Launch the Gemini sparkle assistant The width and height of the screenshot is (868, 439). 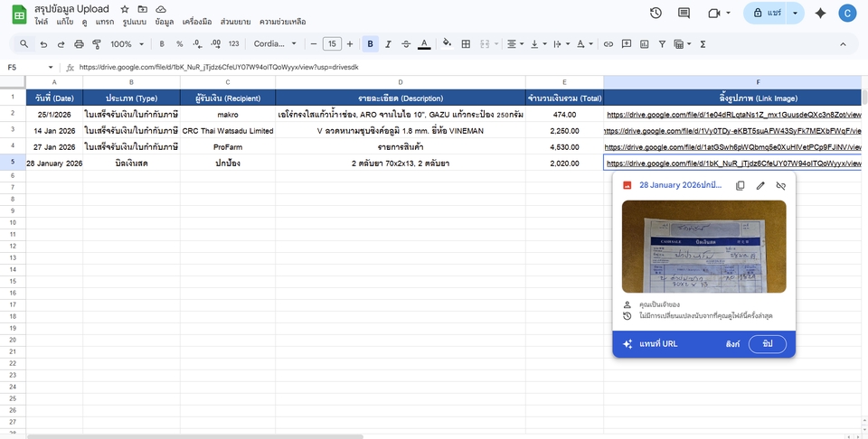coord(820,13)
